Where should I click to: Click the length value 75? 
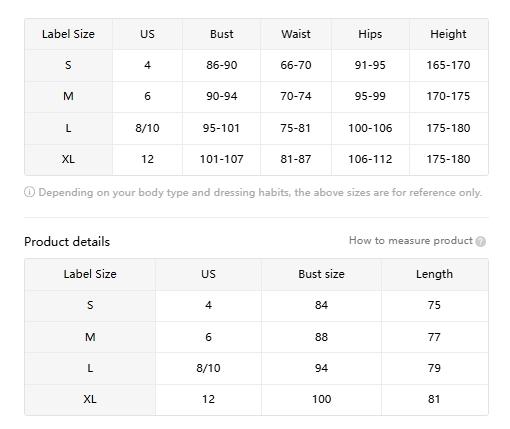tap(434, 305)
